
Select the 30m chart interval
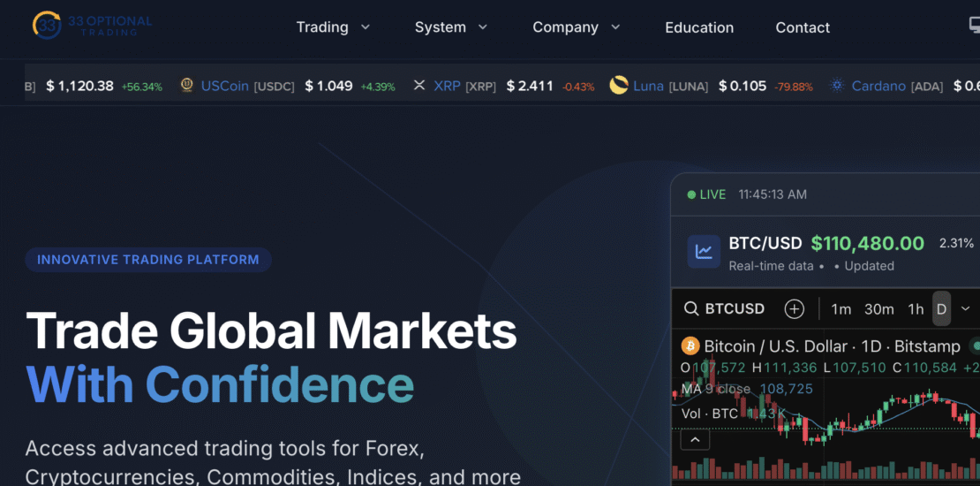click(x=878, y=309)
